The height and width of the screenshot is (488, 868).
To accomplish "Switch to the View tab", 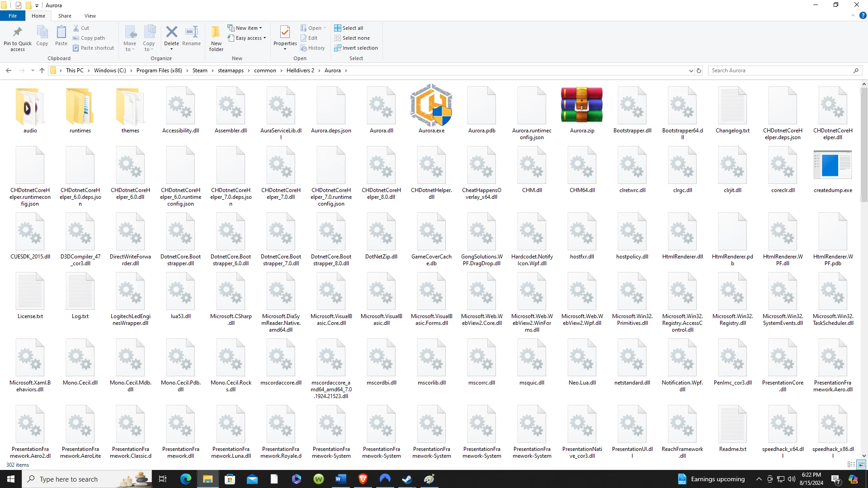I will [90, 15].
